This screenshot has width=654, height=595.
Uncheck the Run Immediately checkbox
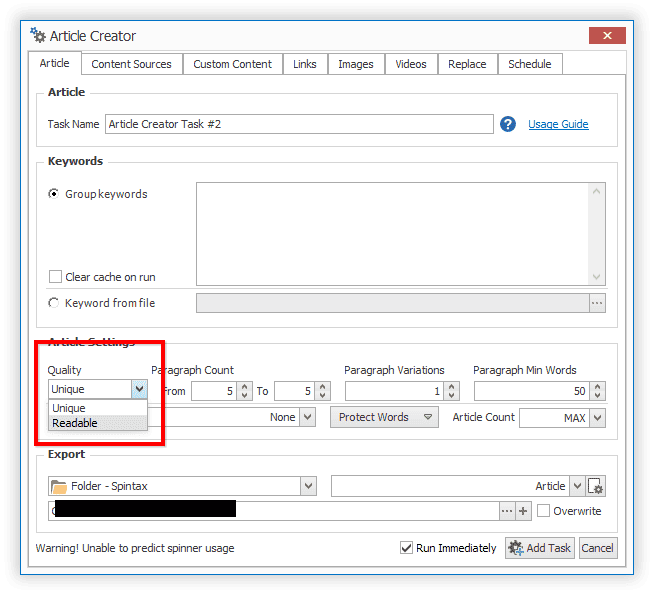[x=406, y=548]
